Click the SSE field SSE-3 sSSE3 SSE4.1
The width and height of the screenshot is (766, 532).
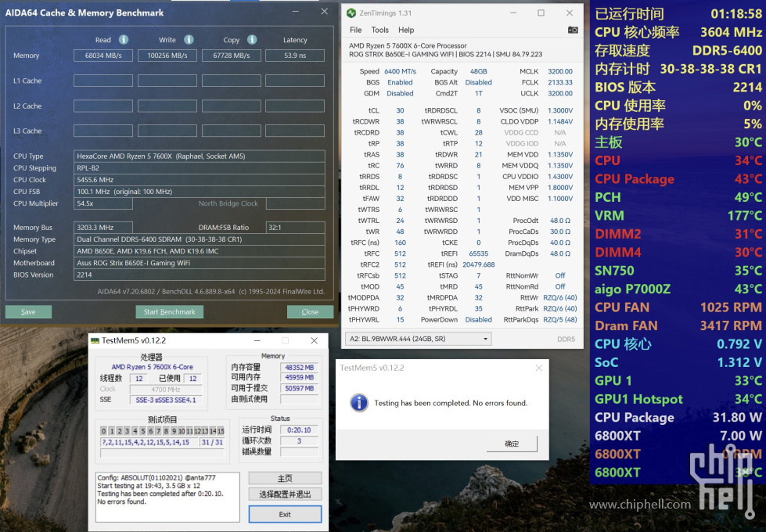click(166, 400)
